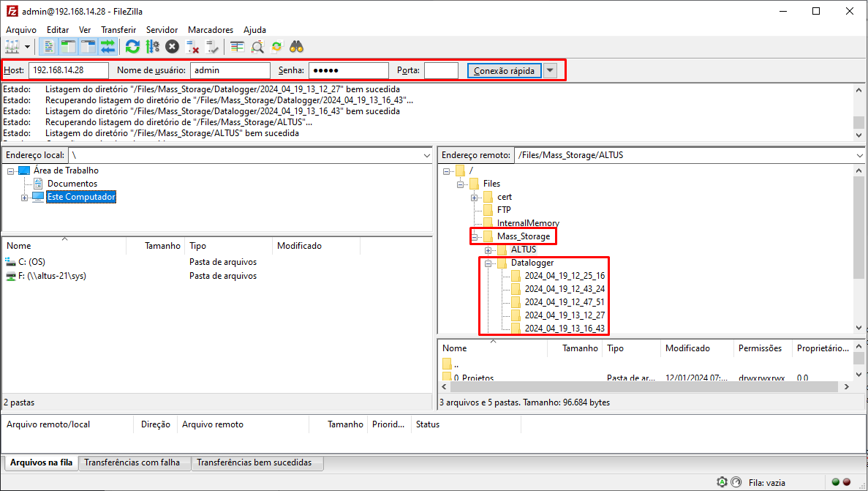Collapse the Datalogger folder tree node
This screenshot has height=491, width=868.
point(488,263)
